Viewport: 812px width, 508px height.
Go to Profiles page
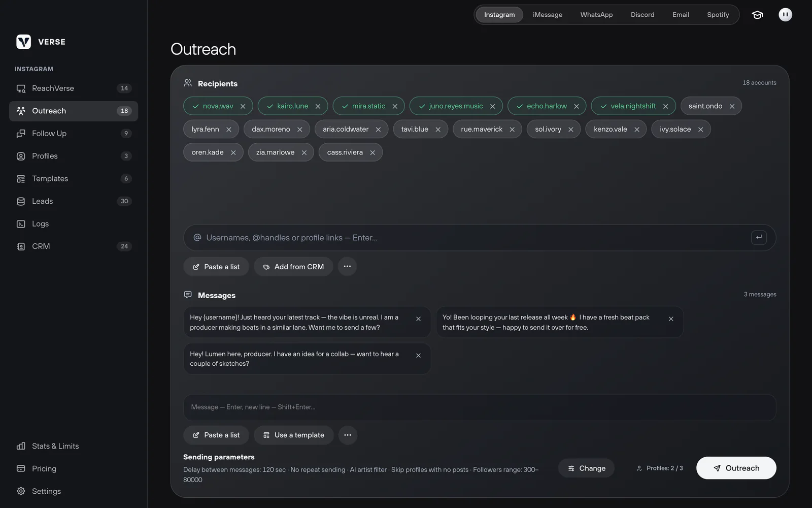click(74, 156)
